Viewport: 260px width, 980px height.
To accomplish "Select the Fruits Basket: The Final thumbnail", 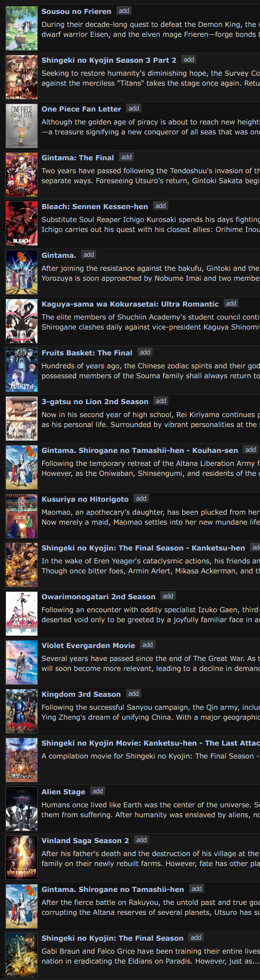I will (21, 370).
